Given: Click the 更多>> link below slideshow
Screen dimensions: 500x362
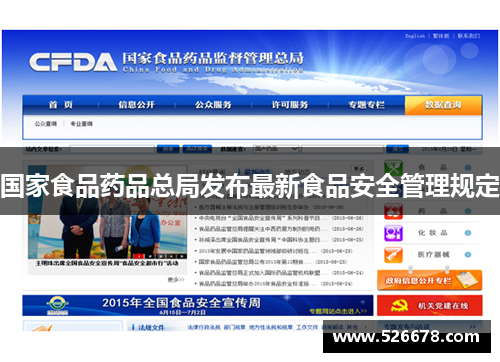Looking at the screenshot, I should pos(176,280).
